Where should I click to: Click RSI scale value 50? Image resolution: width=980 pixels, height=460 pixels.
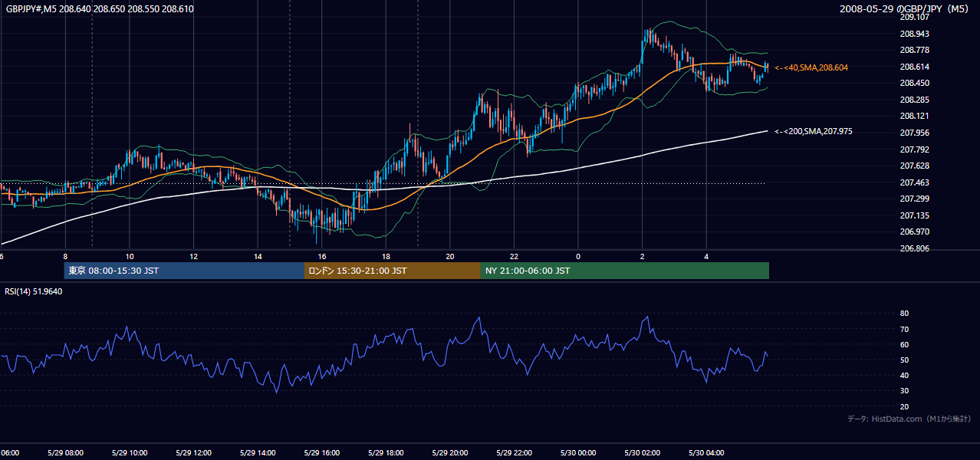[905, 360]
